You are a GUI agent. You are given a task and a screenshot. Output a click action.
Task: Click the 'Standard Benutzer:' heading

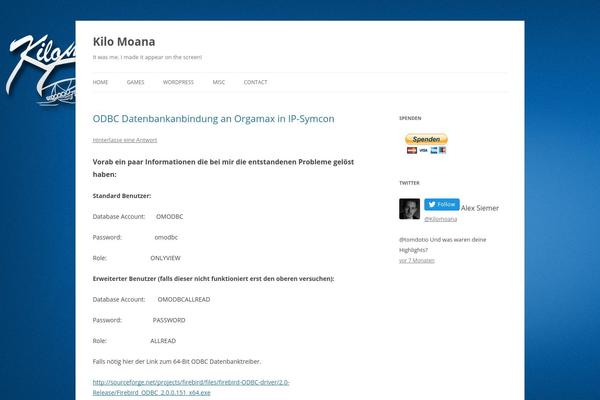122,196
